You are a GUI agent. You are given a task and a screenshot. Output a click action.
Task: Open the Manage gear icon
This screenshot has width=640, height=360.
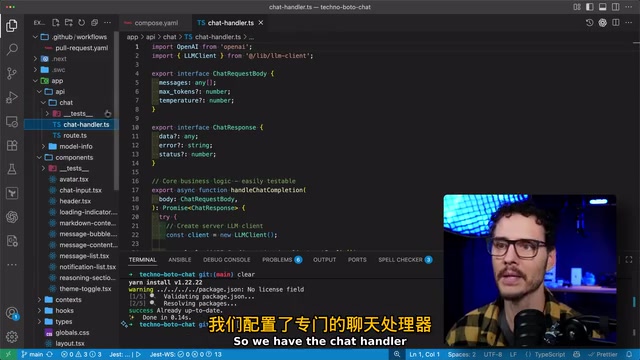(x=12, y=337)
